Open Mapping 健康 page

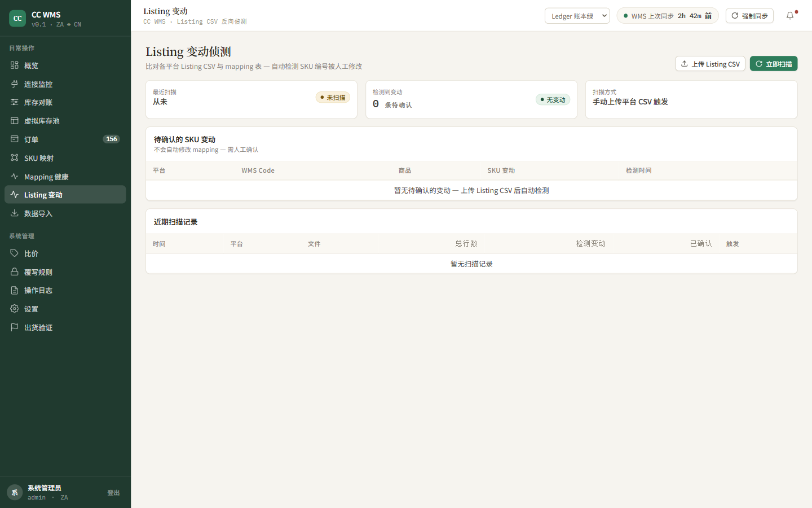point(65,177)
